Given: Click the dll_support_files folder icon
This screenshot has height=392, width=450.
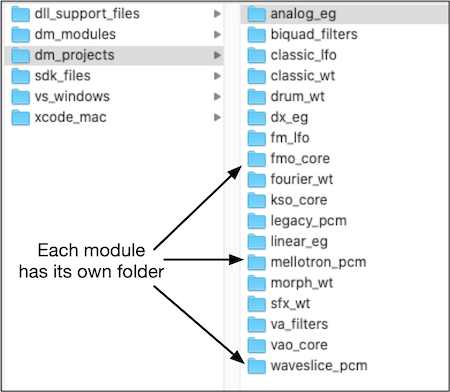Looking at the screenshot, I should click(20, 14).
